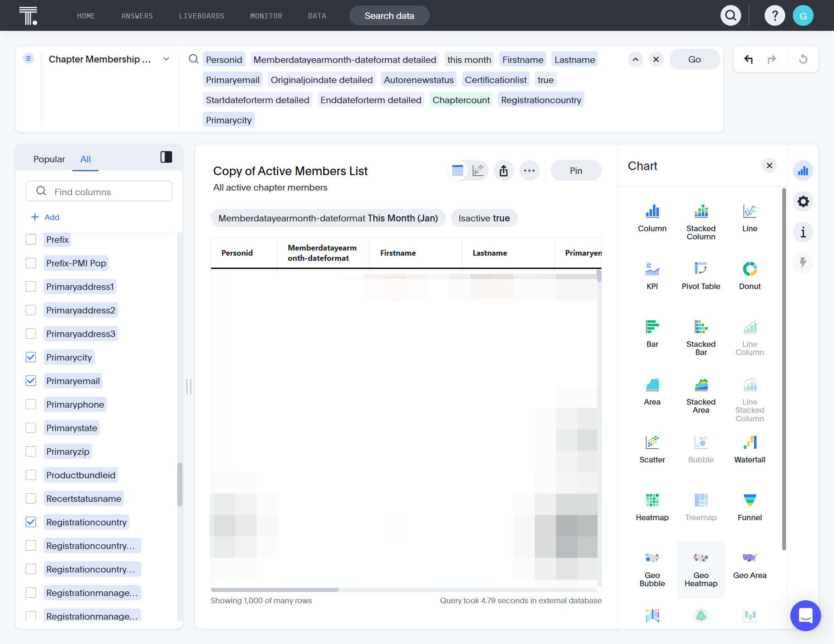
Task: Uncheck the Registrationcountry checkbox
Action: click(31, 522)
